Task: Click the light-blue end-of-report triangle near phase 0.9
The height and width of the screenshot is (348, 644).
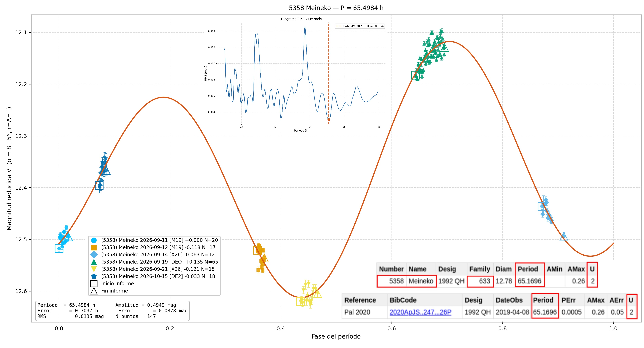Action: (564, 236)
